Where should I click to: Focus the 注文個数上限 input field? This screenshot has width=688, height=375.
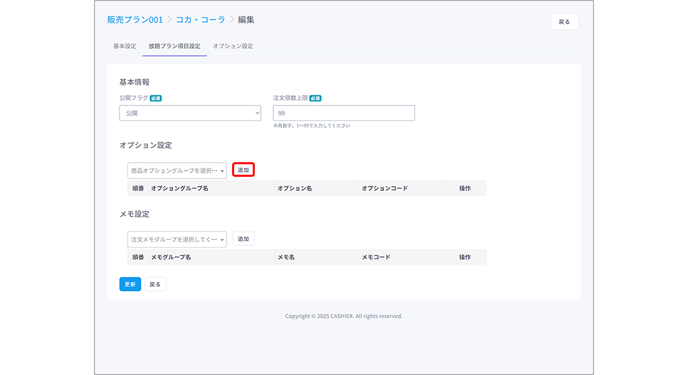coord(344,113)
